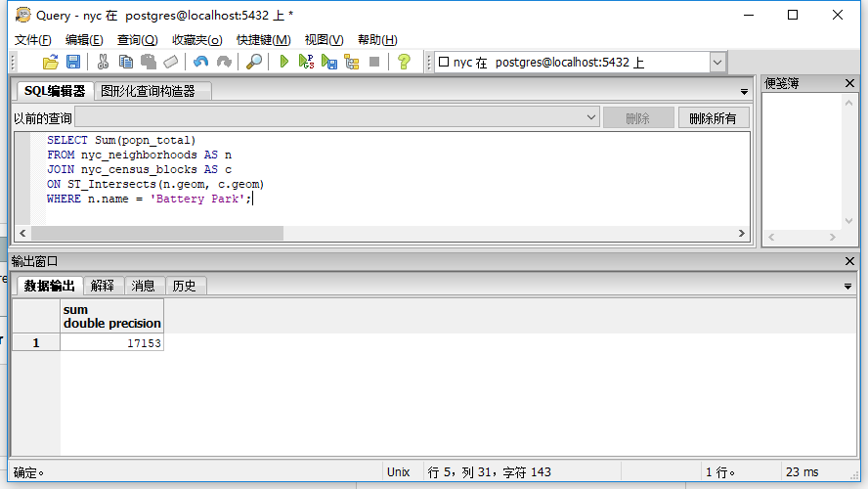Open SQL editor tab list arrow
This screenshot has height=489, width=868.
[x=744, y=92]
